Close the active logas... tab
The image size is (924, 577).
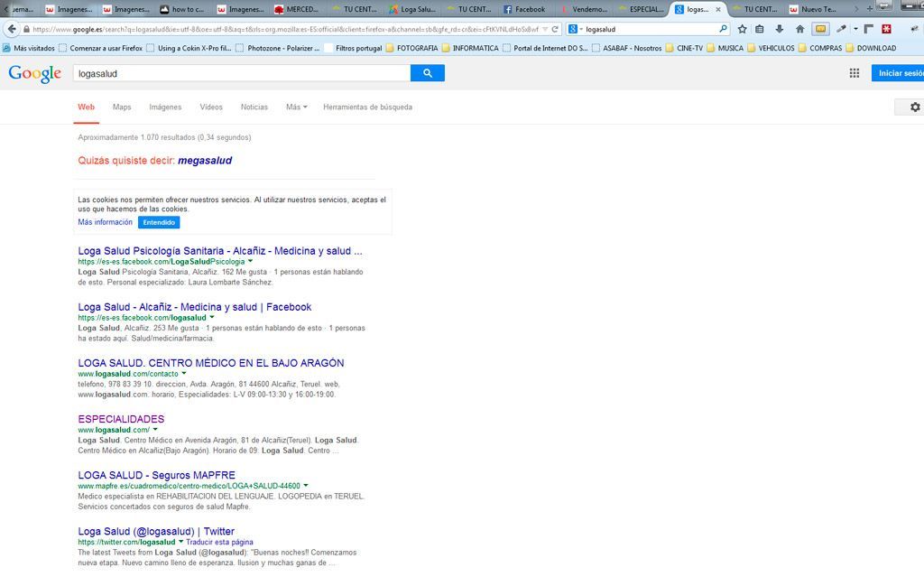coord(717,9)
